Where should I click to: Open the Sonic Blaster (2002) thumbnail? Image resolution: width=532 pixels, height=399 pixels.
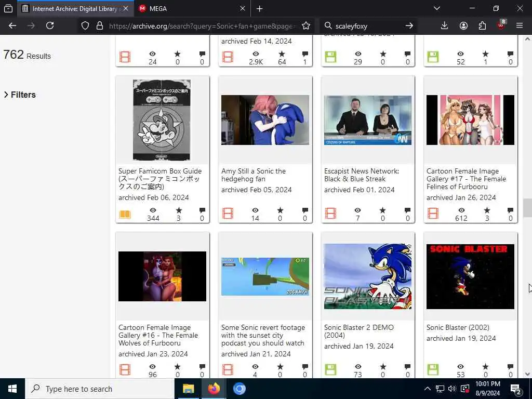click(x=470, y=276)
